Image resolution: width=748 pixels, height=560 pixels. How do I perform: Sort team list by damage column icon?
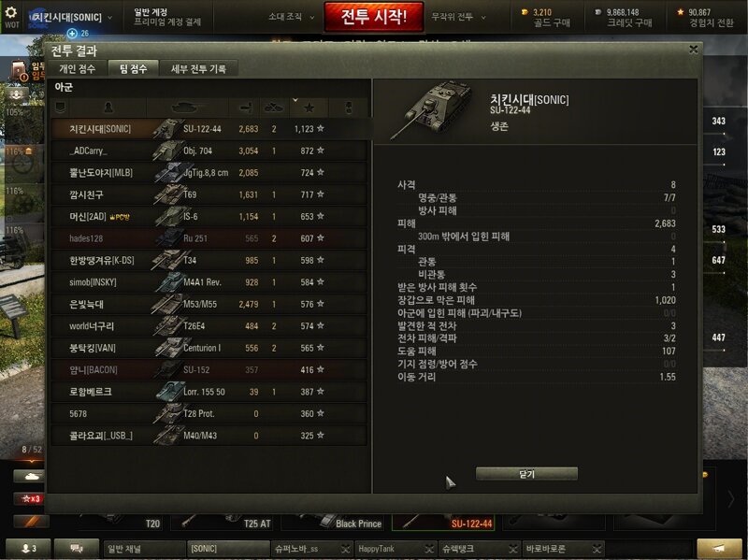point(245,108)
